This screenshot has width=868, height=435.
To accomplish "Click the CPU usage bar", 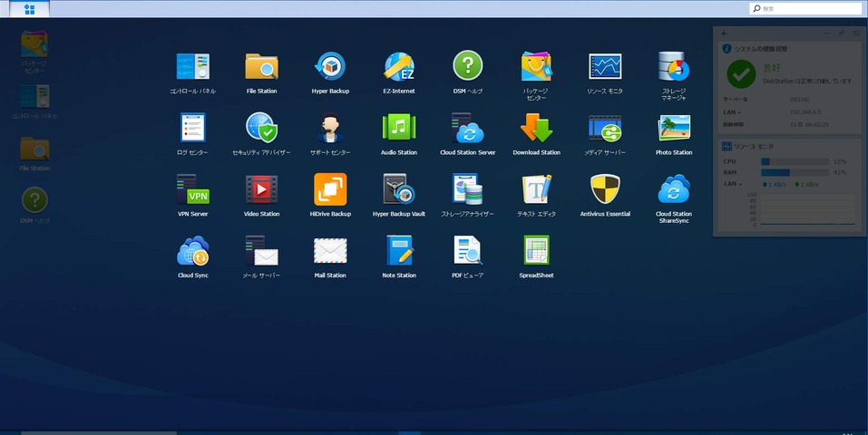I will (795, 161).
